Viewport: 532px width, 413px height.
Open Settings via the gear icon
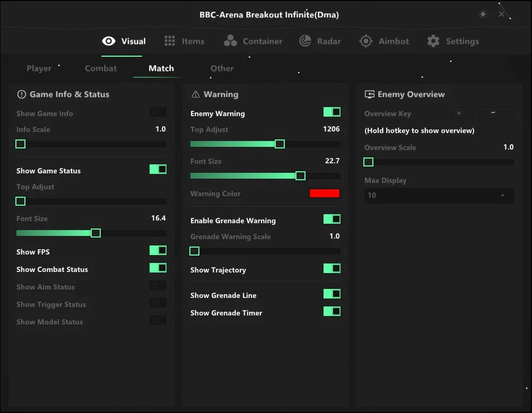coord(433,41)
